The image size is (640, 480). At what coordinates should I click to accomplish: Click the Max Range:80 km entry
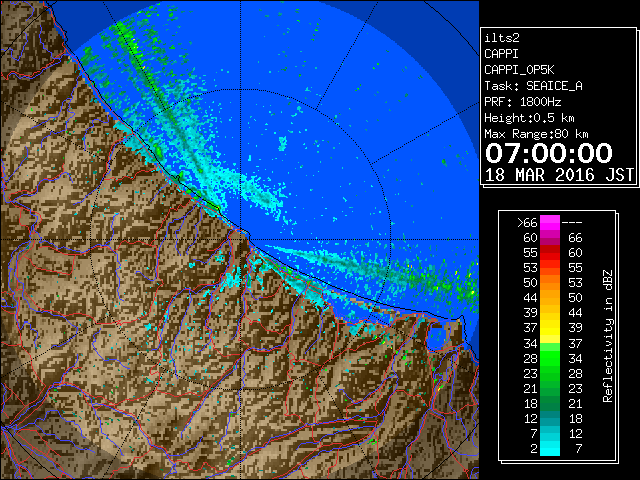536,134
